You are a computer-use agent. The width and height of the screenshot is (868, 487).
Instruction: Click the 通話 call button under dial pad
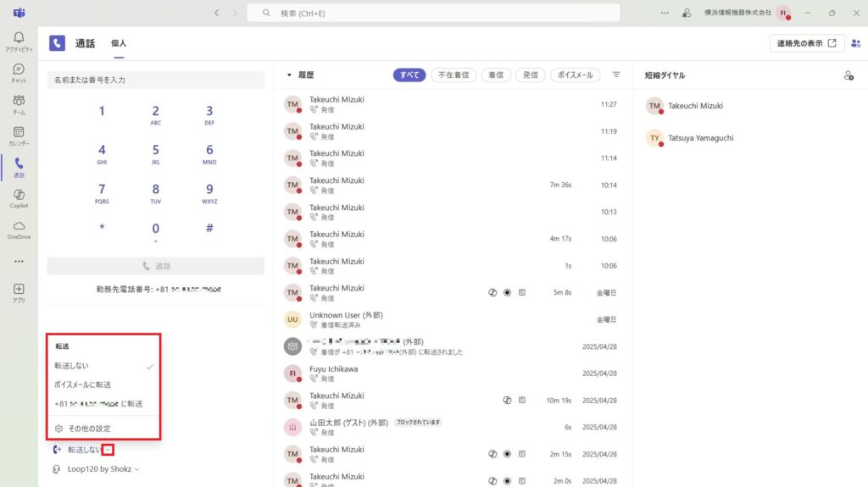click(156, 266)
